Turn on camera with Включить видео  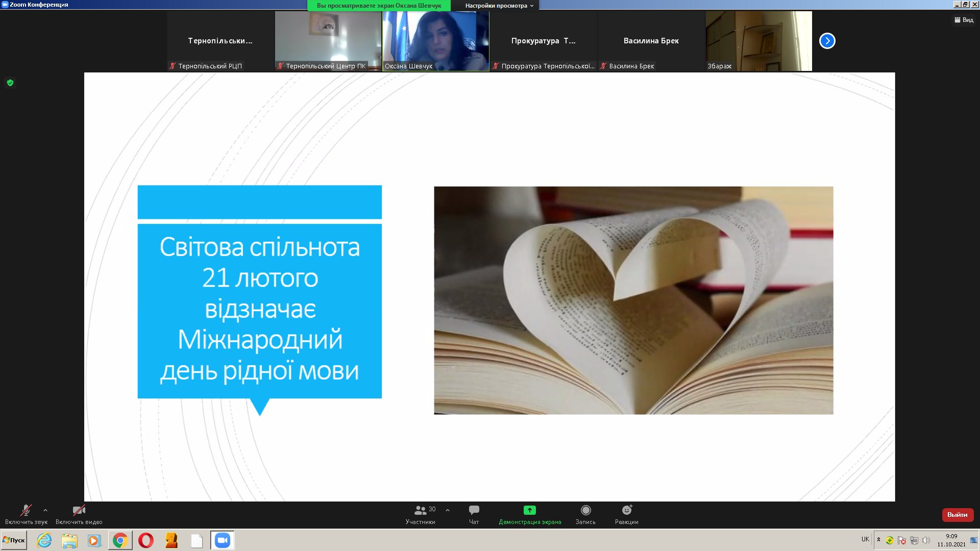click(79, 514)
